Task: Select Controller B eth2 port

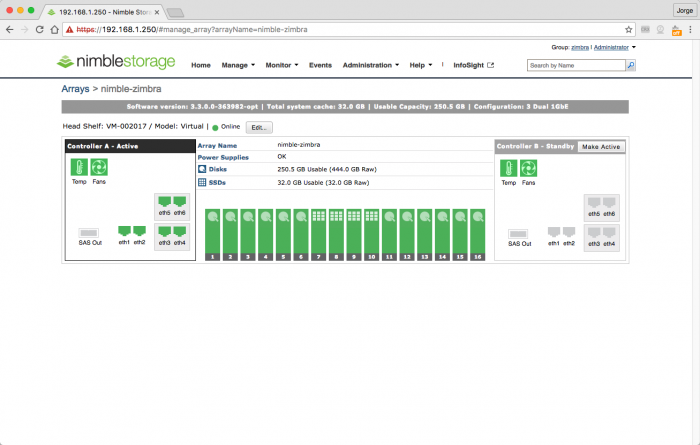Action: (569, 232)
